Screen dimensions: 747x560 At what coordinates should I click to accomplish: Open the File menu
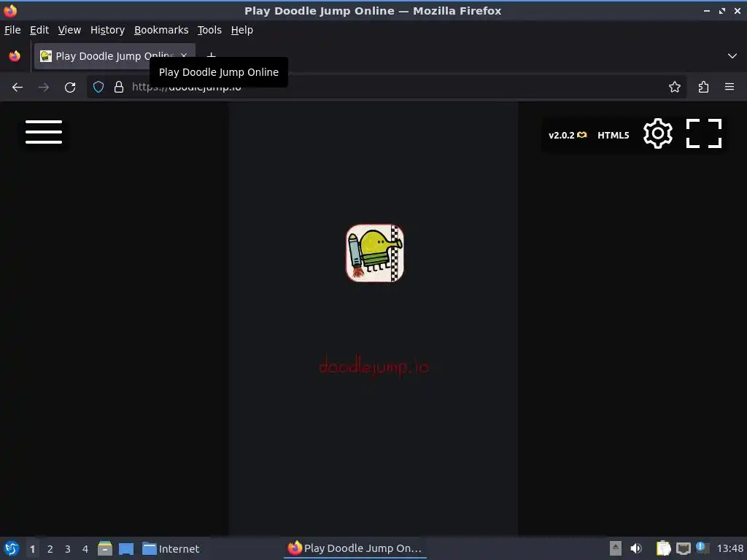[x=12, y=30]
